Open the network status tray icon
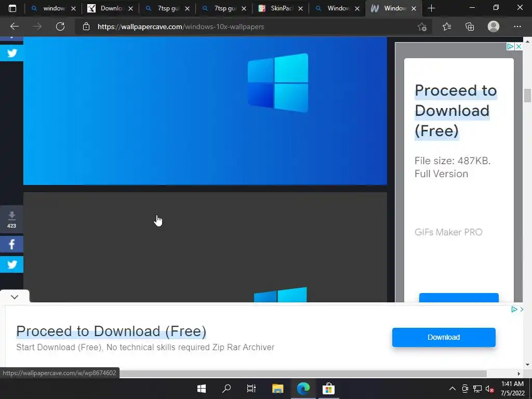 (477, 389)
